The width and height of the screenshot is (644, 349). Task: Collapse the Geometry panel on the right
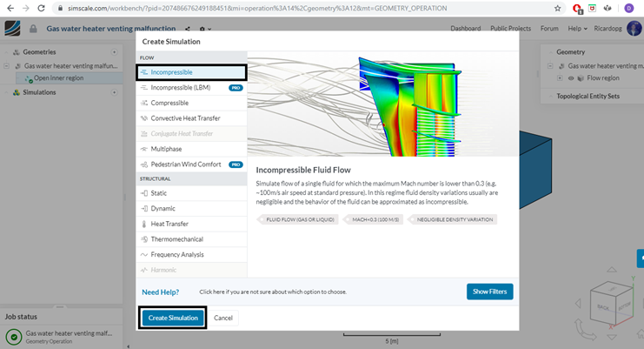pyautogui.click(x=550, y=52)
